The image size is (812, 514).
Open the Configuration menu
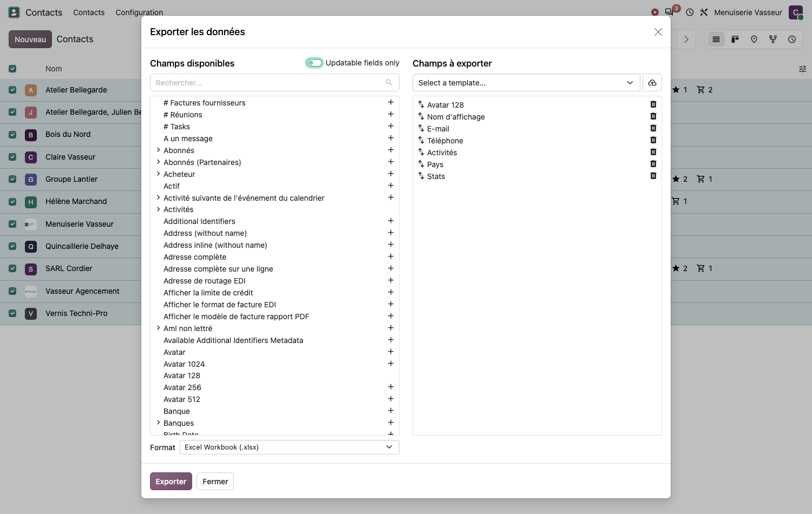(139, 12)
